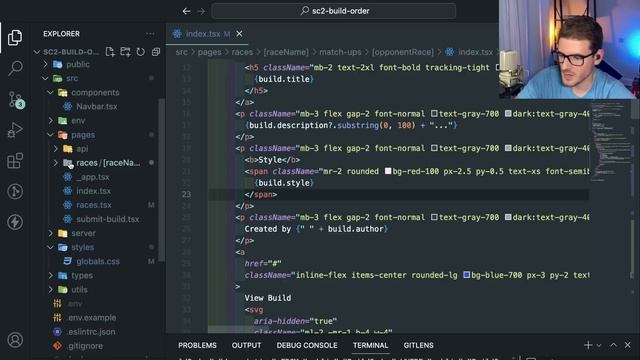Click the [opponentRace] breadcrumb segment
The image size is (640, 360).
[x=402, y=52]
